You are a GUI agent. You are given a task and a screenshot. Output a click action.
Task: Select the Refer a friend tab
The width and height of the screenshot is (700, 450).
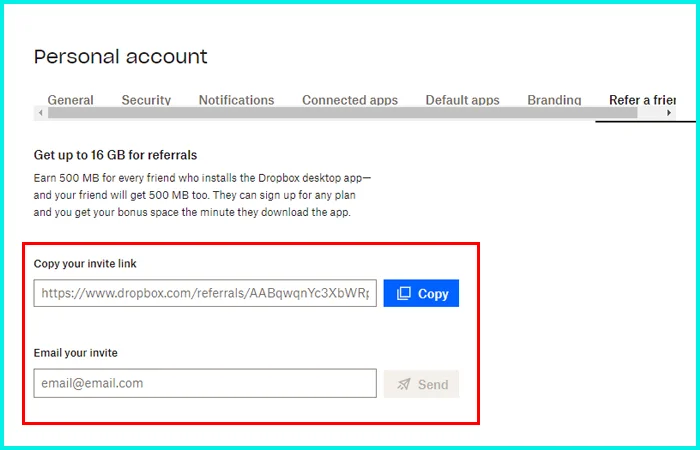[x=642, y=100]
